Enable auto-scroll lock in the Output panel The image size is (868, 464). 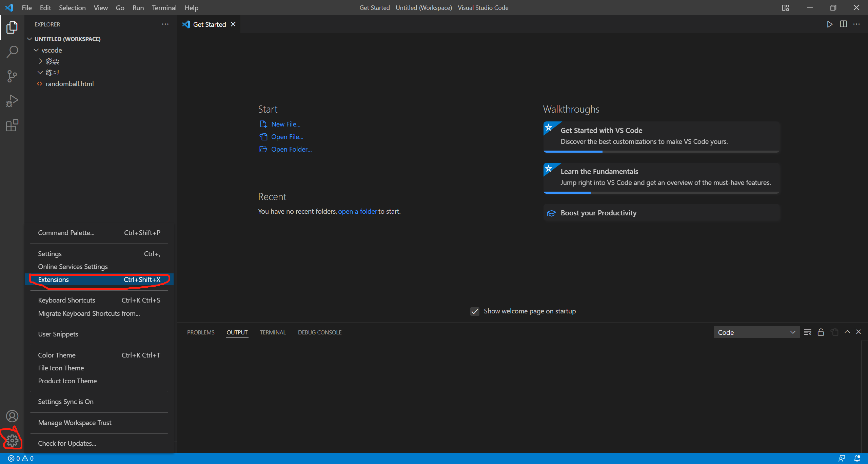(x=821, y=332)
